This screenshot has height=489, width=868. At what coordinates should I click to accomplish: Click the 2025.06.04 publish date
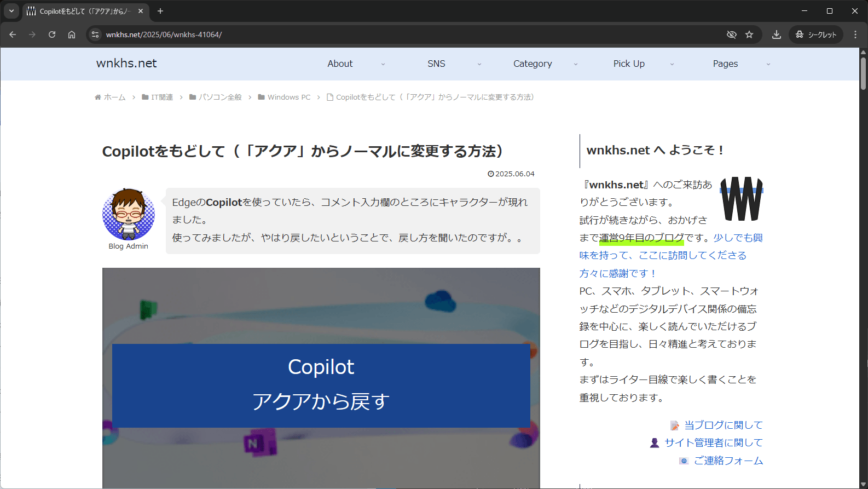coord(515,174)
